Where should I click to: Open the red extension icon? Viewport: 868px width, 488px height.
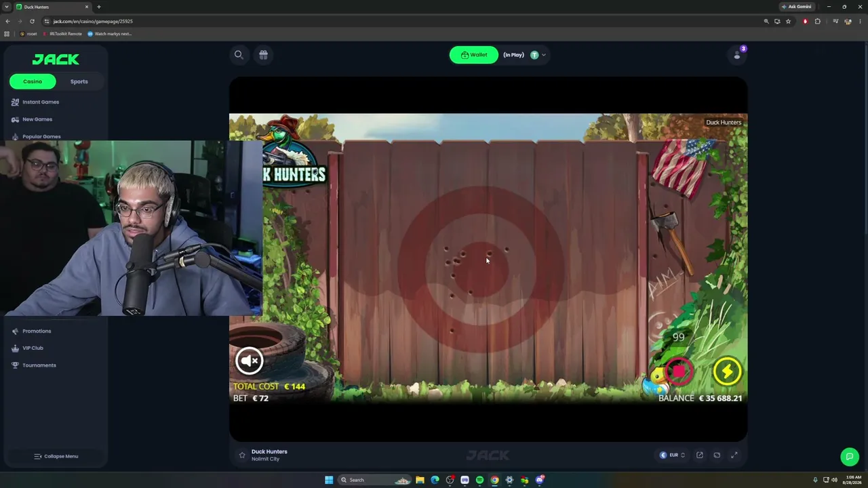pyautogui.click(x=805, y=21)
